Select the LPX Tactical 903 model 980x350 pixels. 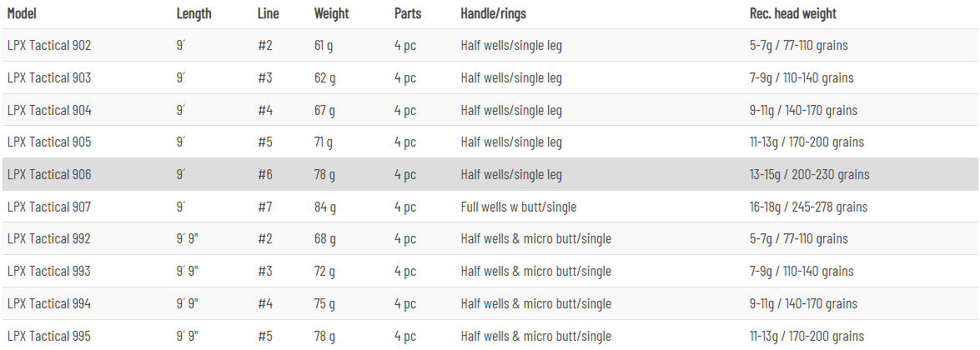(x=48, y=78)
